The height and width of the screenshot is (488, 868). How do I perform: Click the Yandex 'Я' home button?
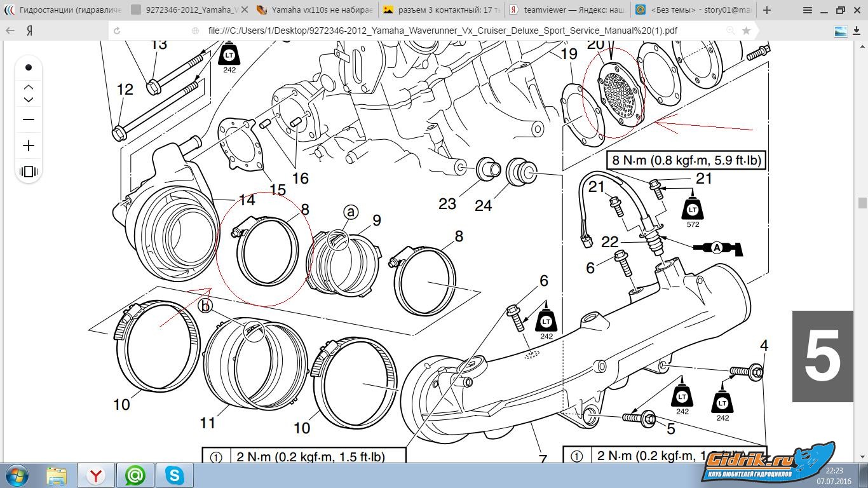tap(29, 30)
